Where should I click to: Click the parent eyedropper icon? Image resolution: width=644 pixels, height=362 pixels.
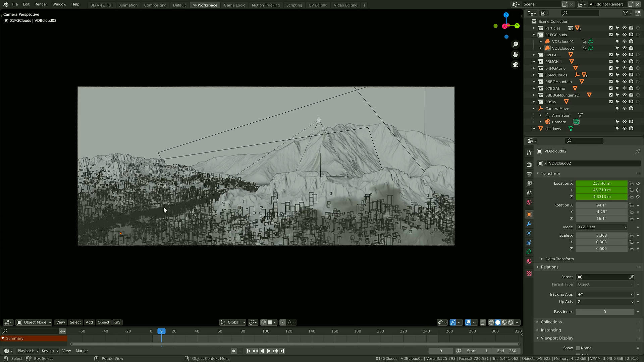(631, 277)
